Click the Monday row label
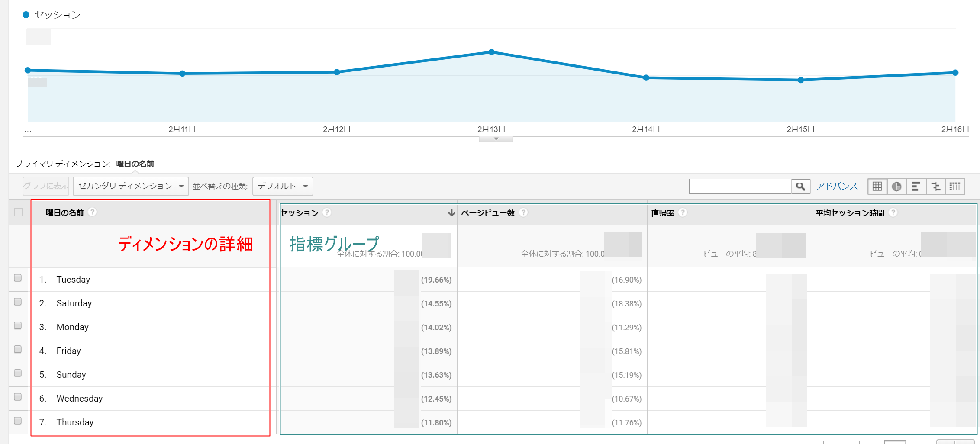 click(x=72, y=327)
